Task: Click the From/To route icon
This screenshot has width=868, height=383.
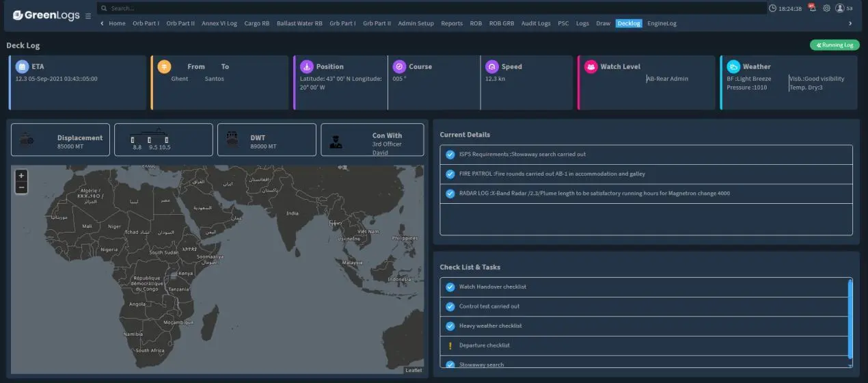Action: click(164, 66)
